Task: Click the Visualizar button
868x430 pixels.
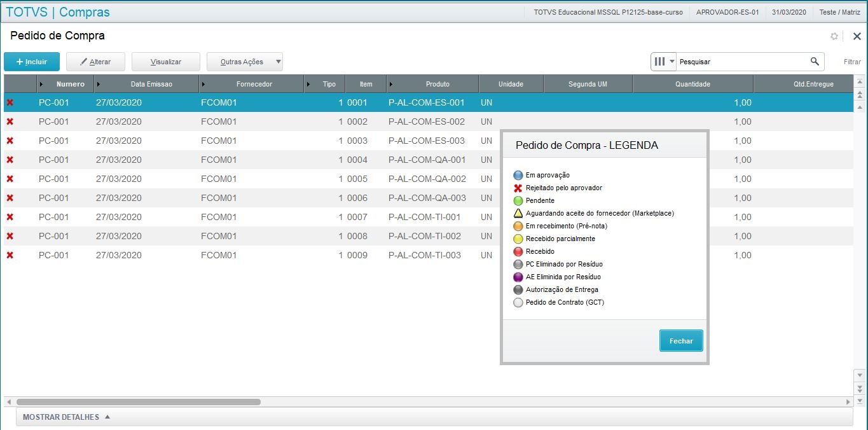Action: tap(166, 62)
